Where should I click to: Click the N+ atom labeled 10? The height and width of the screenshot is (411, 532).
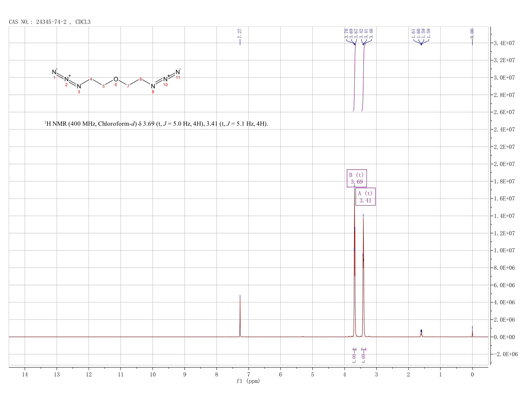(x=165, y=79)
